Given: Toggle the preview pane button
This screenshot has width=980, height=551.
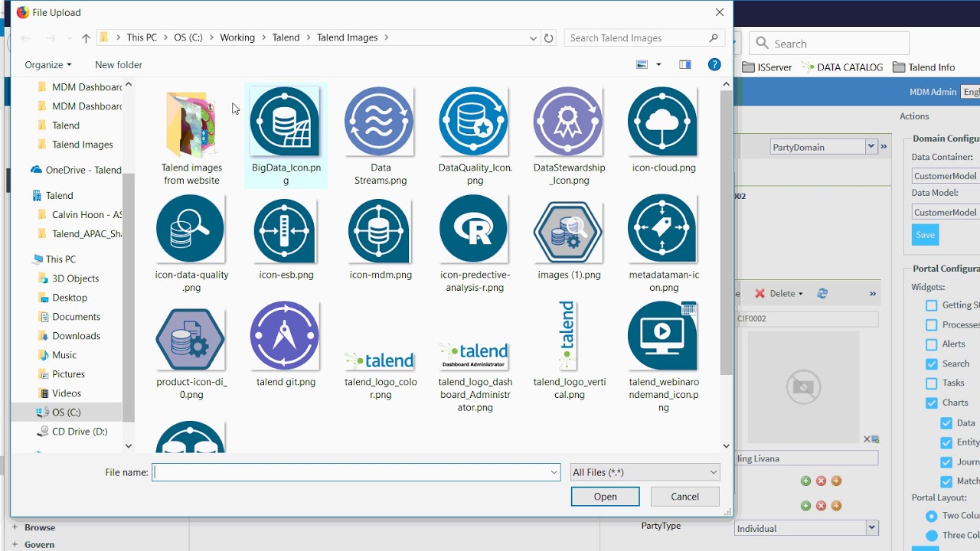Looking at the screenshot, I should coord(685,65).
